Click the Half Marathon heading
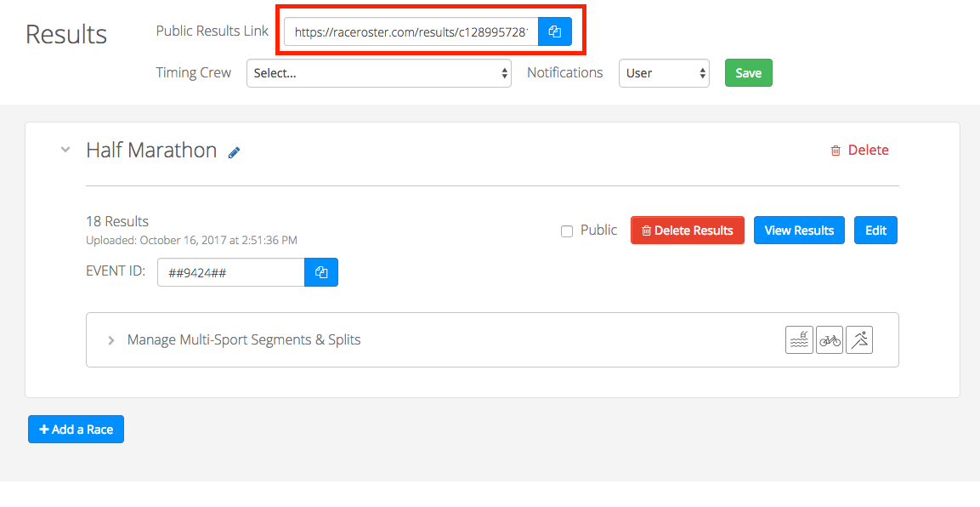Screen dimensions: 980x507 (x=151, y=150)
